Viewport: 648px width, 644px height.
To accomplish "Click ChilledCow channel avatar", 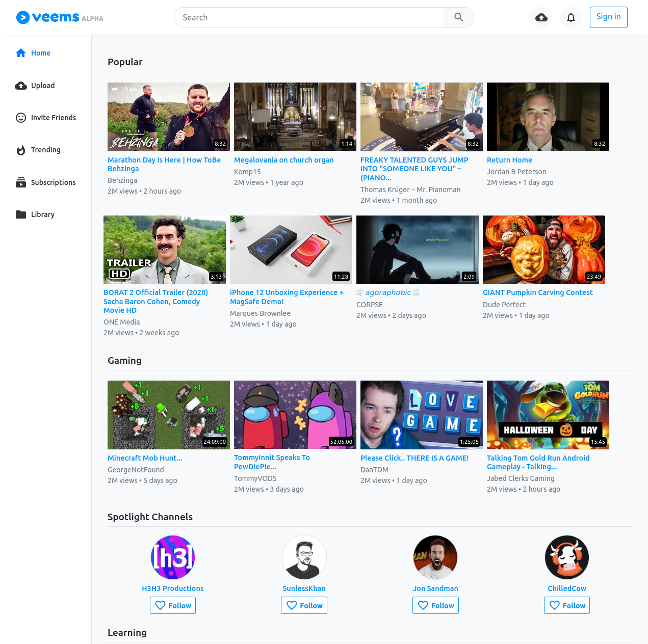I will point(567,557).
